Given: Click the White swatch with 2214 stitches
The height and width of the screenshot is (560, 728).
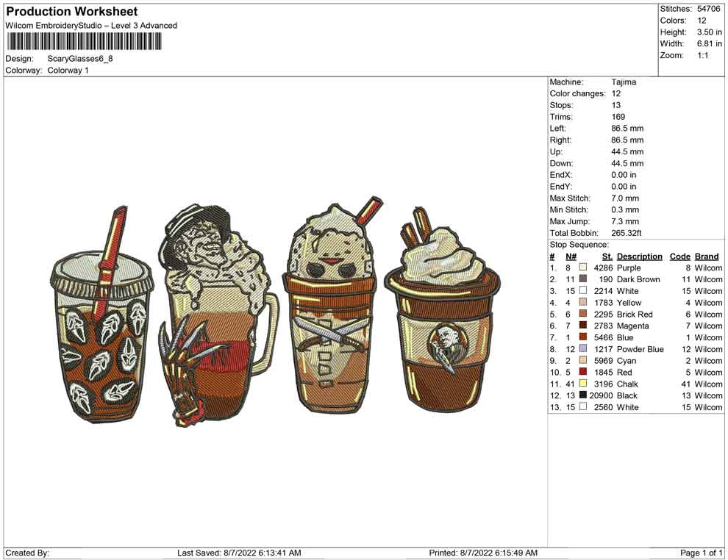Looking at the screenshot, I should point(583,290).
